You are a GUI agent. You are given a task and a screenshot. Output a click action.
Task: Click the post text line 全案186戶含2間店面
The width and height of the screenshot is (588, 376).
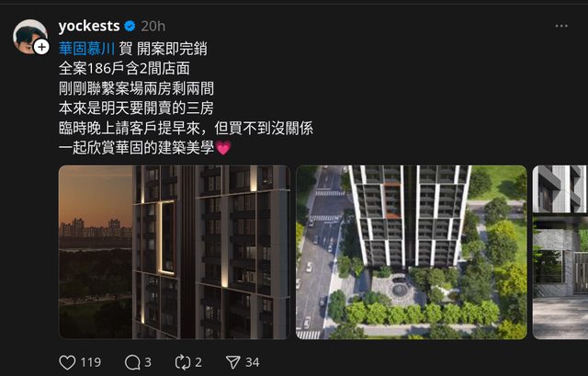[124, 69]
